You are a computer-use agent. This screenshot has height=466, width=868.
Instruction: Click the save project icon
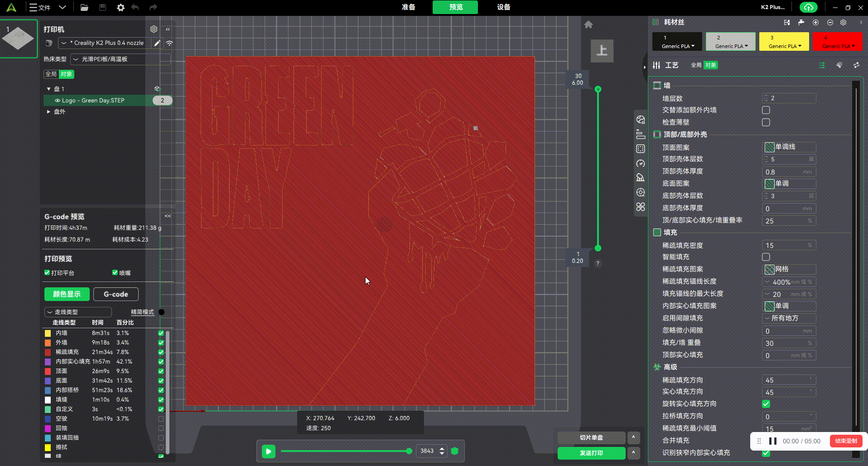[102, 7]
